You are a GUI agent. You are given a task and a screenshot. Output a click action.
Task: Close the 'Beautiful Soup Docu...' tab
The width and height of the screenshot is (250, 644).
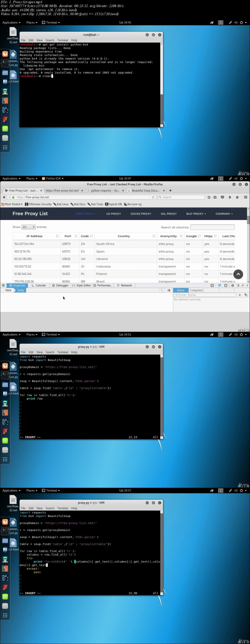(164, 190)
